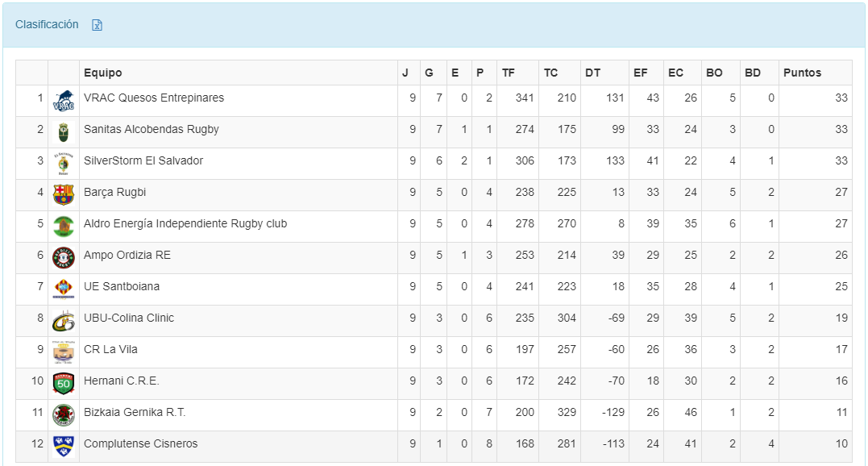Open the Aldro Energía Independiente Rugby club link

point(185,223)
